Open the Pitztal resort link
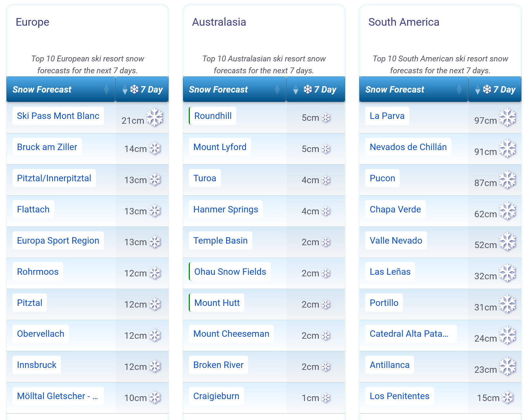The height and width of the screenshot is (420, 532). pyautogui.click(x=30, y=303)
